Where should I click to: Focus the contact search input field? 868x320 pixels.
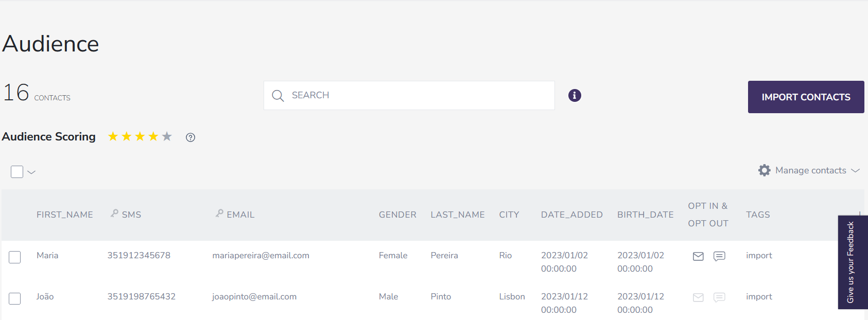(x=417, y=95)
